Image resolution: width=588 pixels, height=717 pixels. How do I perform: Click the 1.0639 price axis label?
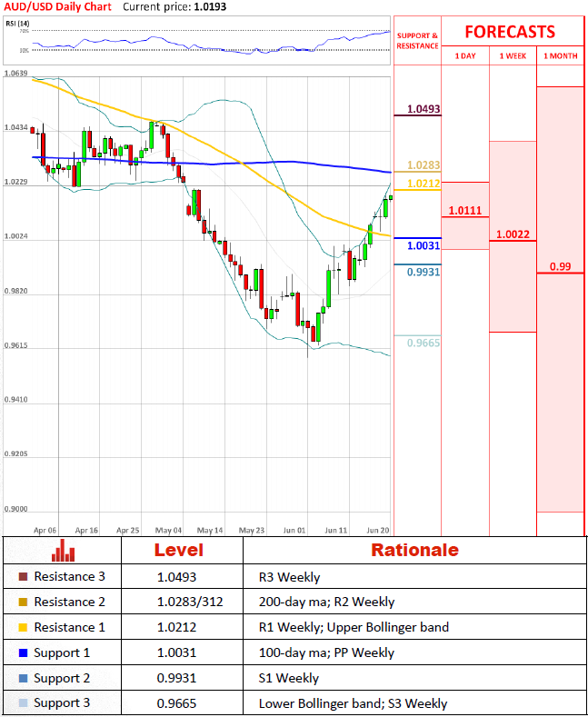(x=15, y=74)
